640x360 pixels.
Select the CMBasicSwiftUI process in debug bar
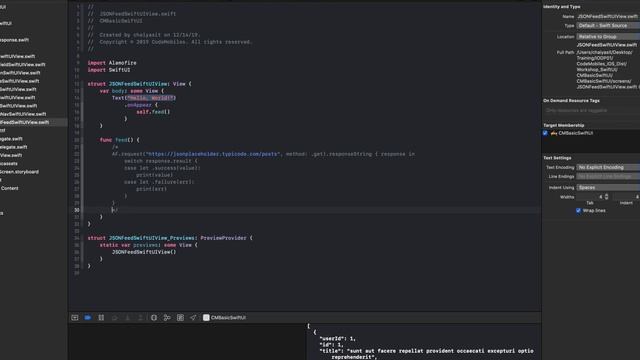224,318
